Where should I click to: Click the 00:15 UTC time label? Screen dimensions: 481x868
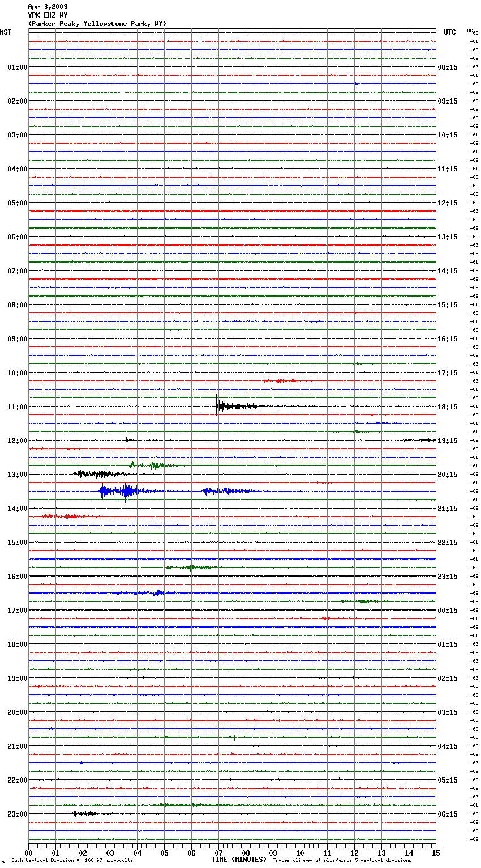click(x=448, y=611)
